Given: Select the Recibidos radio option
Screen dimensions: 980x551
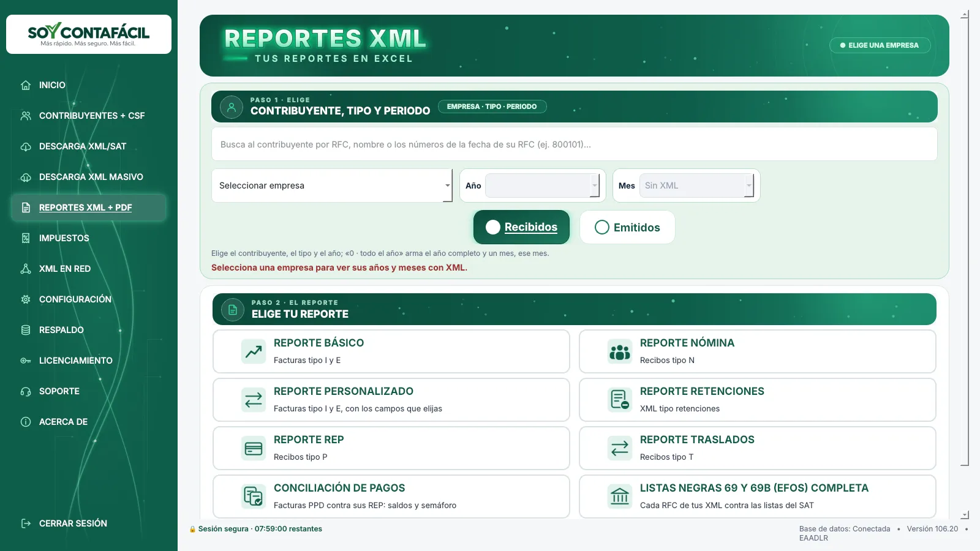Looking at the screenshot, I should point(521,227).
